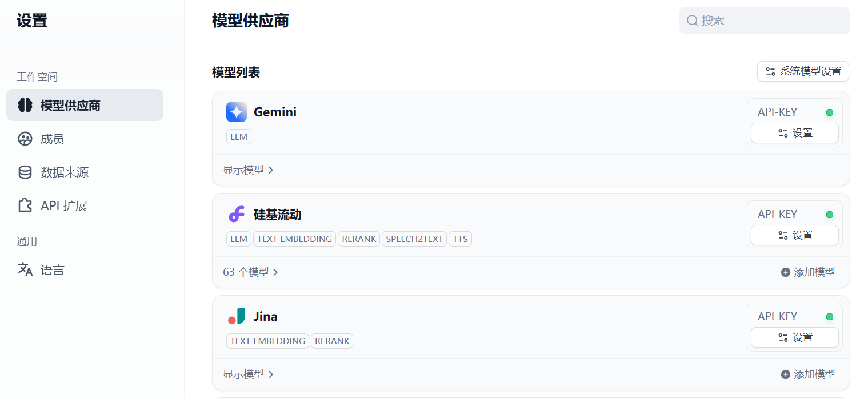Click 添加模型 for 硅基流动
This screenshot has height=399, width=868.
coord(808,272)
